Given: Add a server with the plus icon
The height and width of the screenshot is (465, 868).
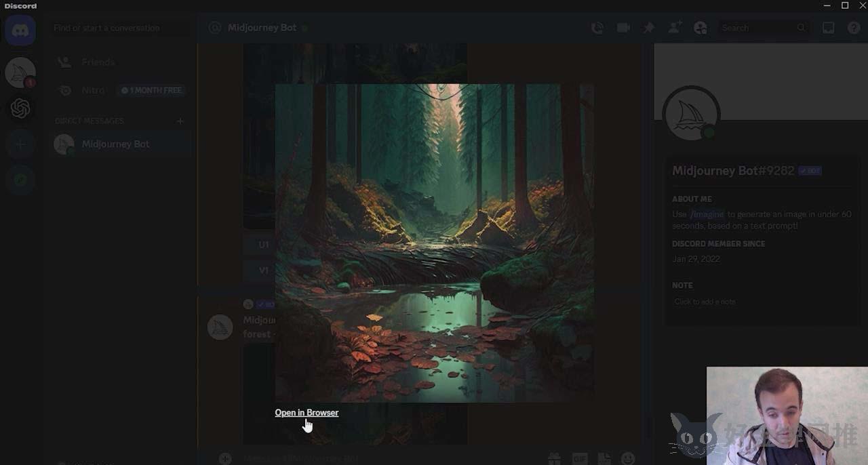Looking at the screenshot, I should [x=20, y=144].
